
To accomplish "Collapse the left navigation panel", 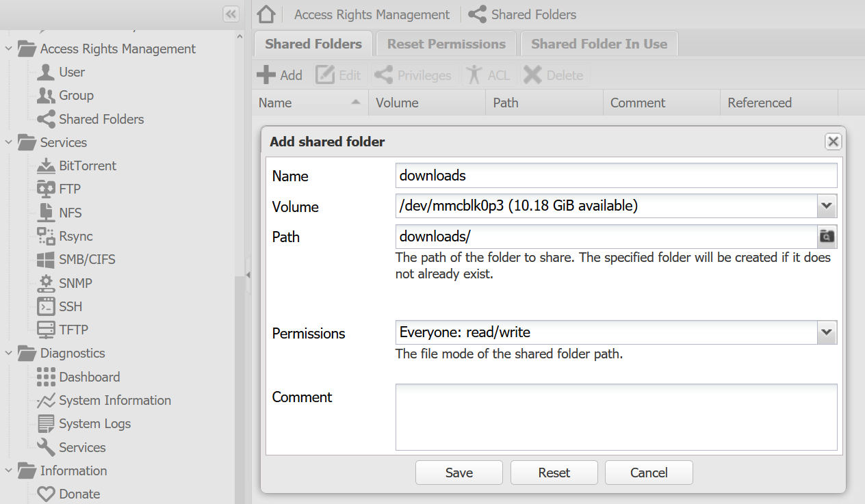I will (x=231, y=14).
